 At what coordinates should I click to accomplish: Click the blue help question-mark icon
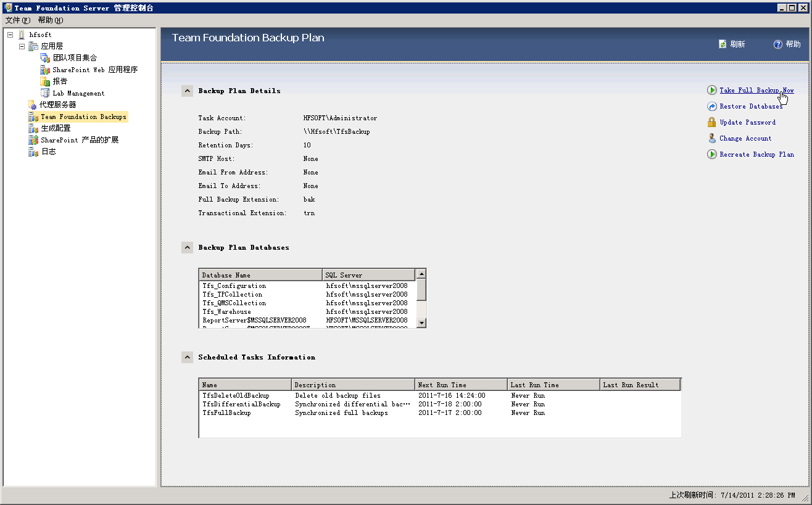[778, 44]
